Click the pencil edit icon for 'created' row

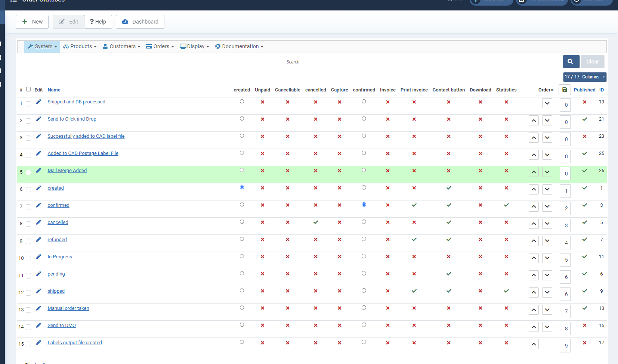click(x=38, y=188)
